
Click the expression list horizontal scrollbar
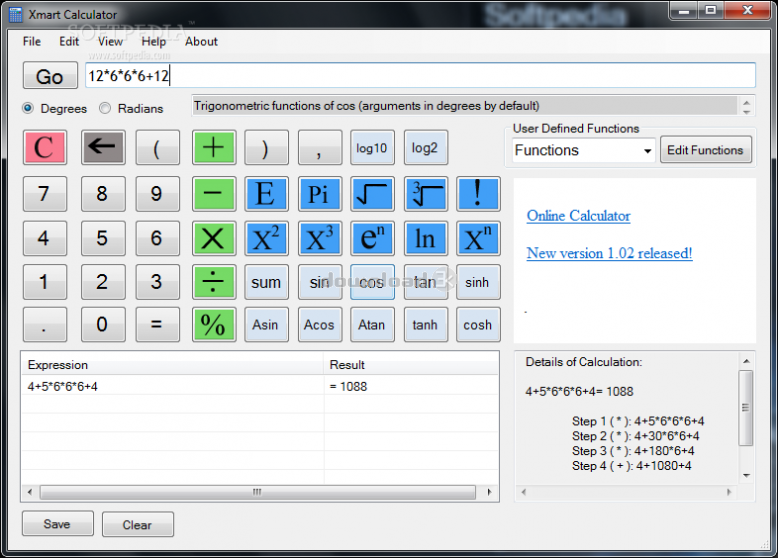pos(258,492)
